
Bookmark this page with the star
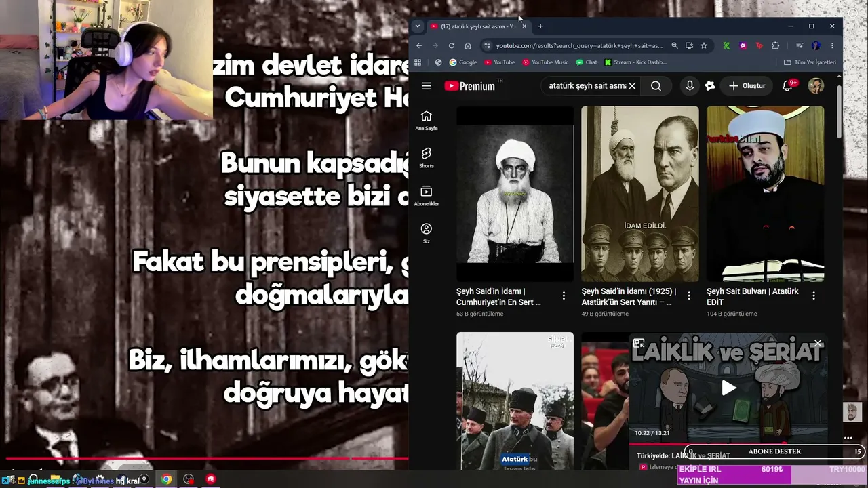pyautogui.click(x=704, y=45)
